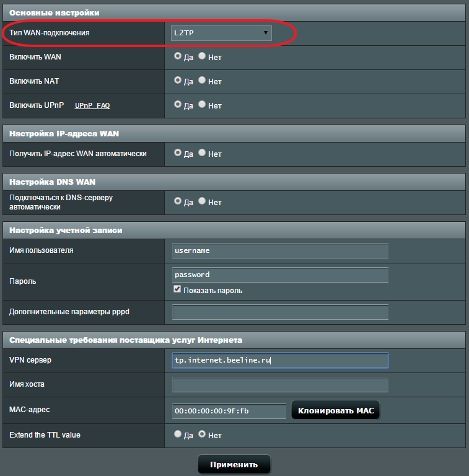Image resolution: width=469 pixels, height=476 pixels.
Task: Select 'Да' for Extend the TTL value
Action: pos(178,434)
